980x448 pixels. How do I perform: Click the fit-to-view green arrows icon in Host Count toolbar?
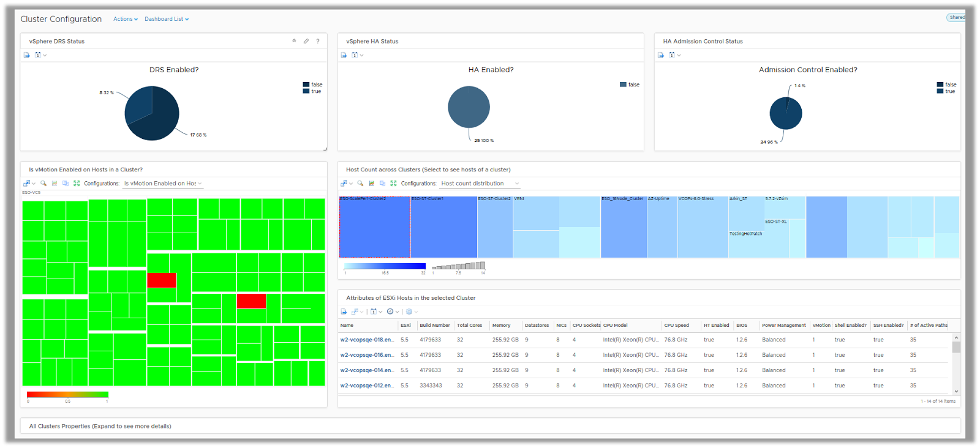coord(393,183)
